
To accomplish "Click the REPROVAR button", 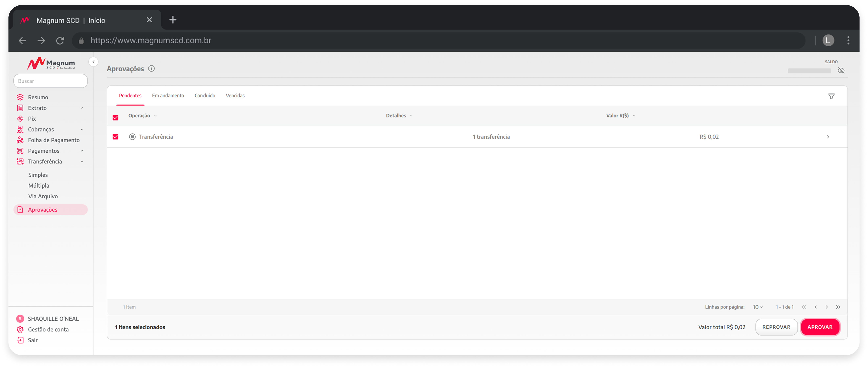I will click(x=776, y=327).
